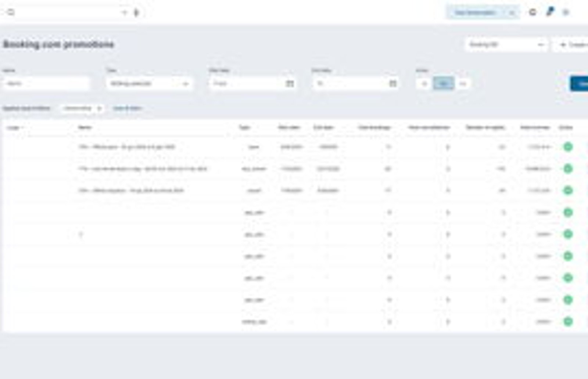Viewport: 588px width, 379px height.
Task: Click the refresh icon in the top bar
Action: [x=533, y=12]
